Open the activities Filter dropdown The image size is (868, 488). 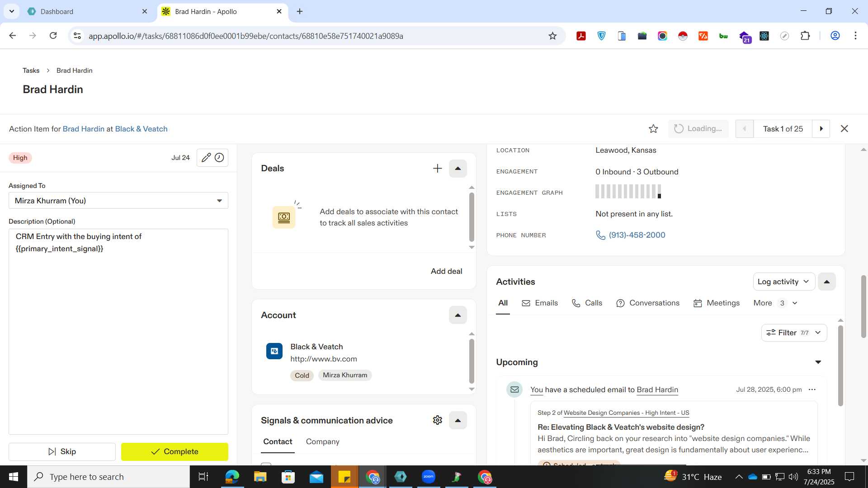794,333
